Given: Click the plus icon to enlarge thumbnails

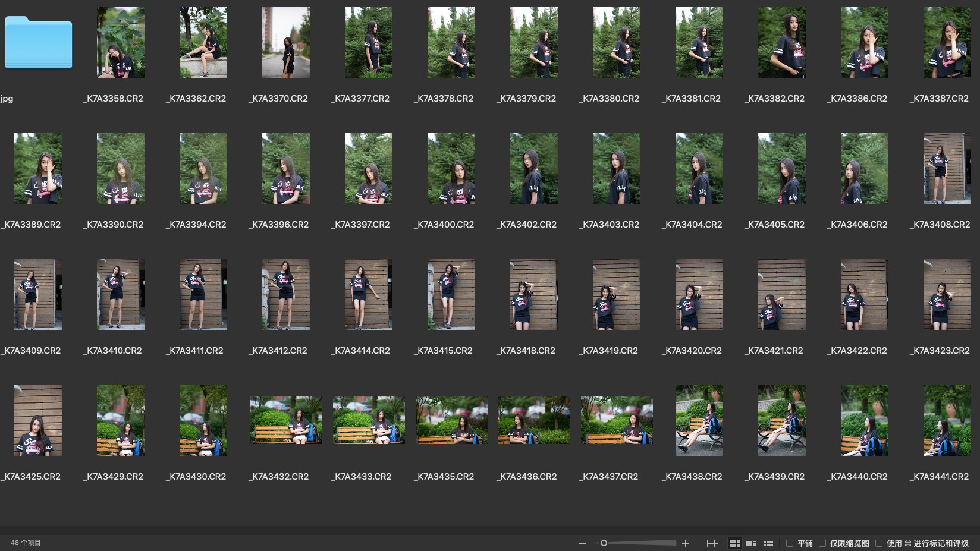Looking at the screenshot, I should pos(686,543).
